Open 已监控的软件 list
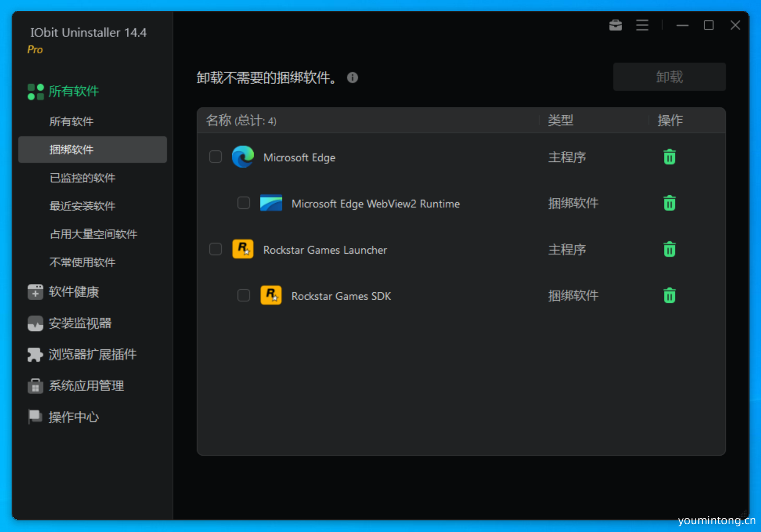Image resolution: width=761 pixels, height=532 pixels. click(82, 178)
